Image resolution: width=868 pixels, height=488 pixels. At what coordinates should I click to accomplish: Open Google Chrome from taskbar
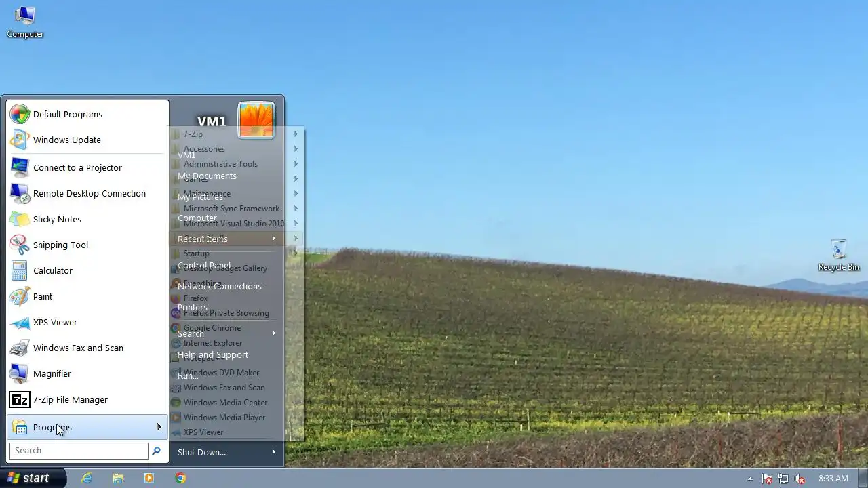tap(180, 478)
